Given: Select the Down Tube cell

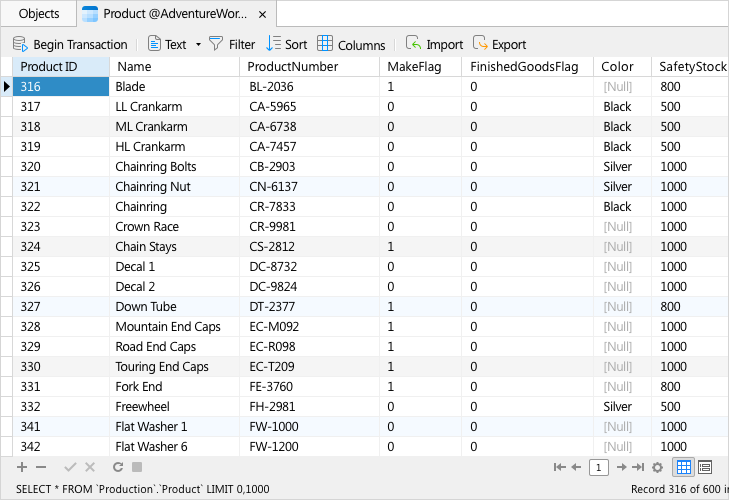Looking at the screenshot, I should pos(174,307).
